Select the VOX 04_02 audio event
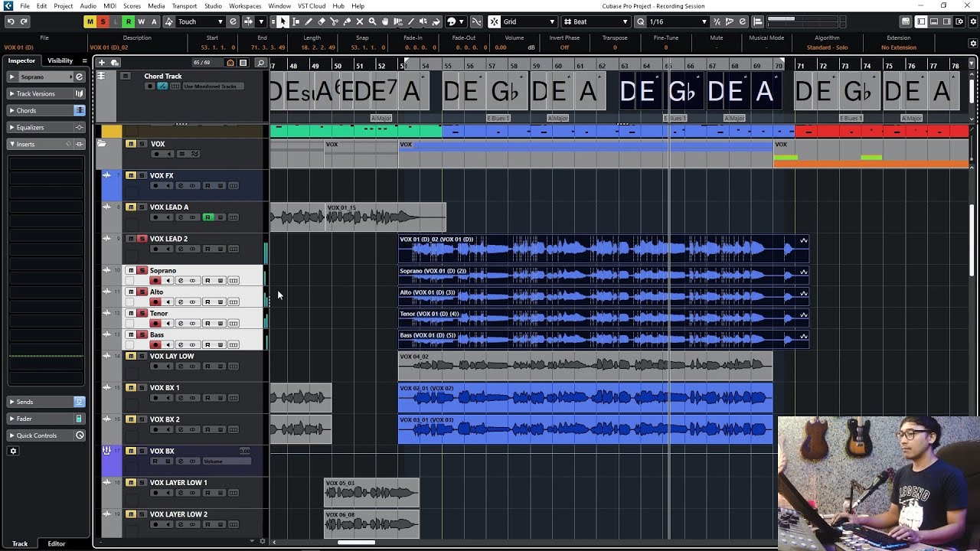Viewport: 980px width, 551px height. click(586, 367)
